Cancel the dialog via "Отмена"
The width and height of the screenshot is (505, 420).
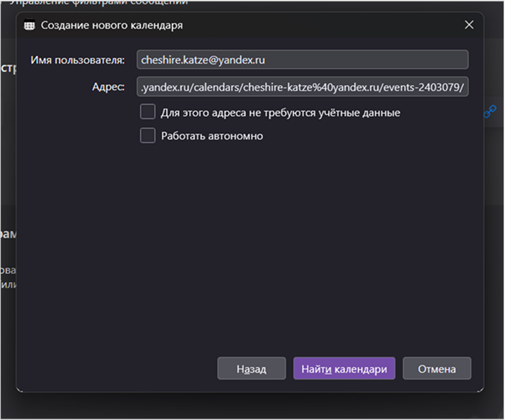pos(436,368)
